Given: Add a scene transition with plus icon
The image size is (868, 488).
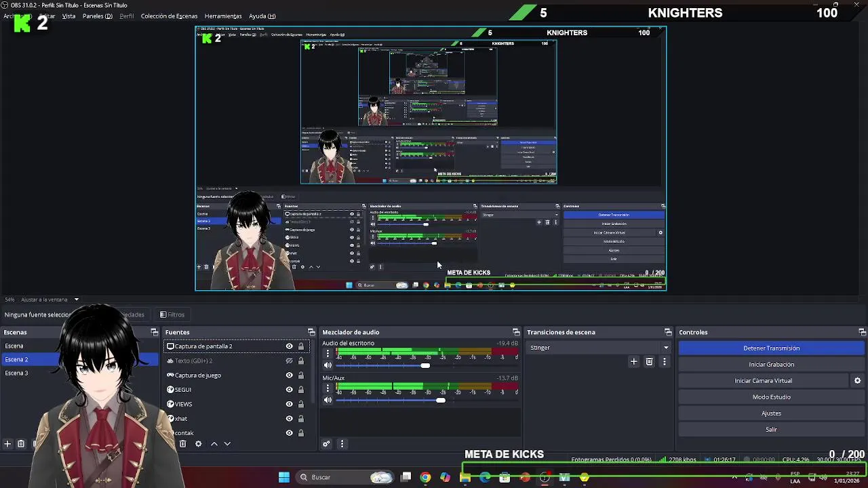Looking at the screenshot, I should tap(634, 362).
